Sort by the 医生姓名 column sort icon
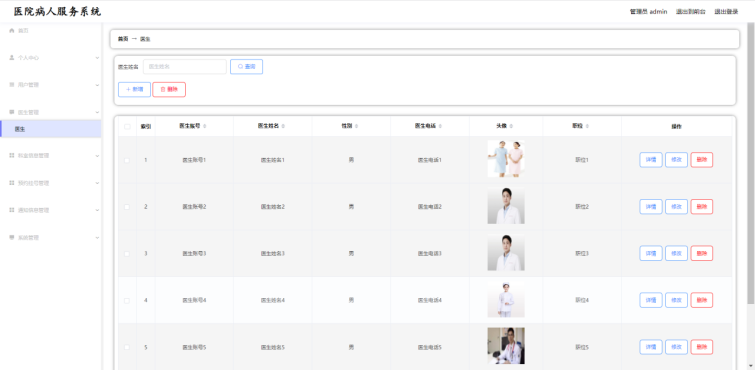755x371 pixels. tap(283, 127)
